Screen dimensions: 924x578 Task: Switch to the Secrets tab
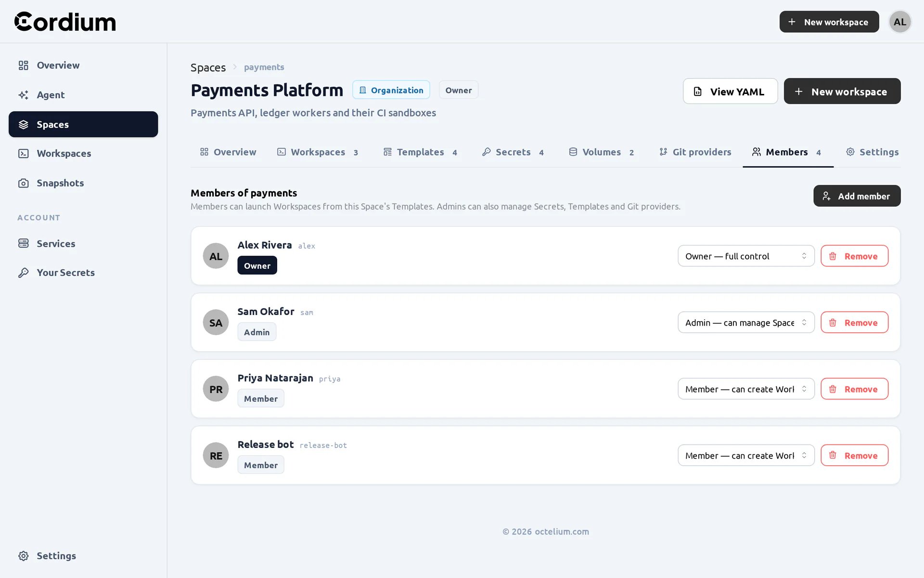513,152
